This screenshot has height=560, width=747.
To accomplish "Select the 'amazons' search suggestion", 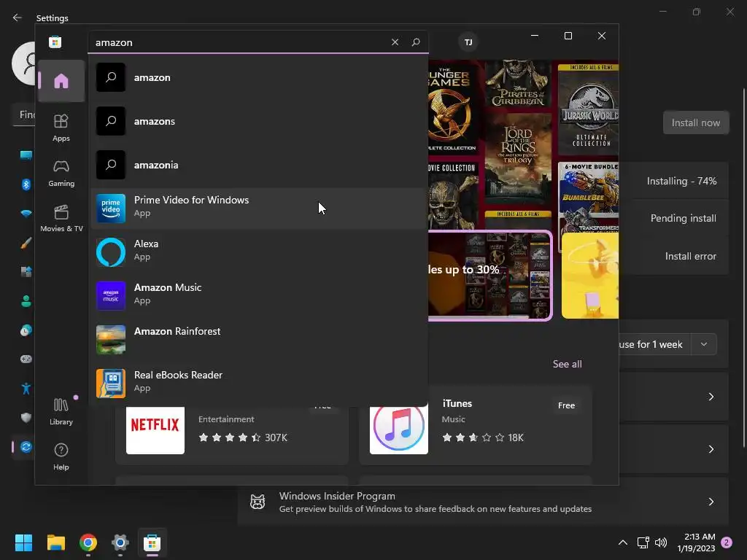I will coord(259,122).
